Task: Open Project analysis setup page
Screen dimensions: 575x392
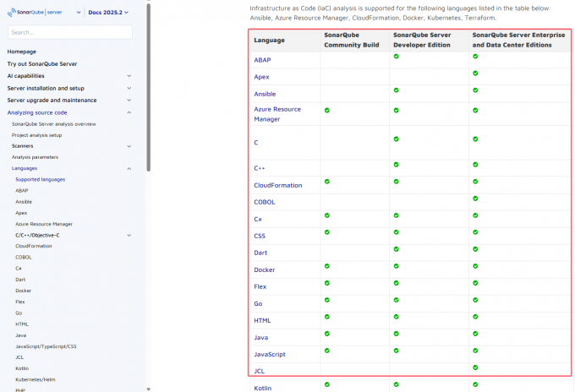Action: point(36,135)
